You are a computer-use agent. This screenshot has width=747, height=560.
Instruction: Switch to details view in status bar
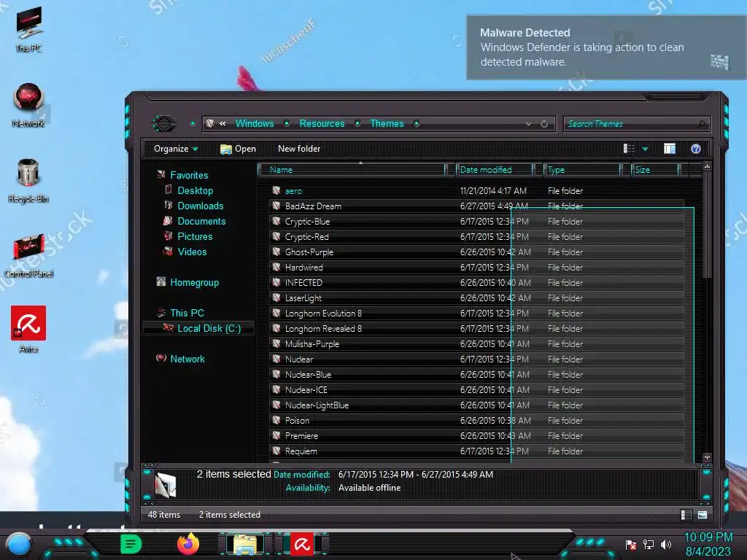point(686,515)
